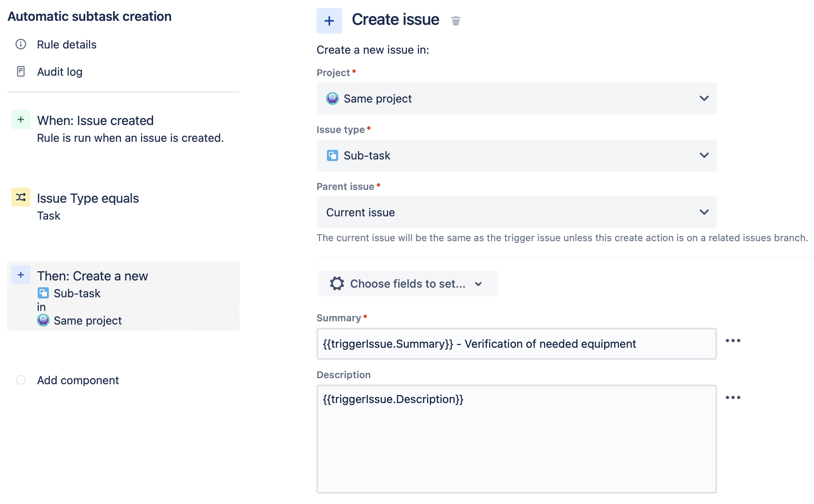Viewport: 814px width, 504px height.
Task: Click the blue plus icon beside Create issue heading
Action: pyautogui.click(x=328, y=20)
